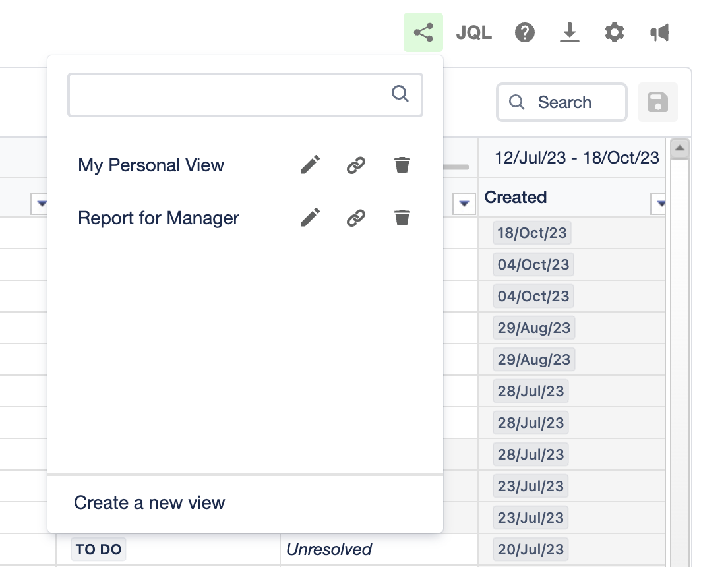Edit the My Personal View name

point(310,165)
